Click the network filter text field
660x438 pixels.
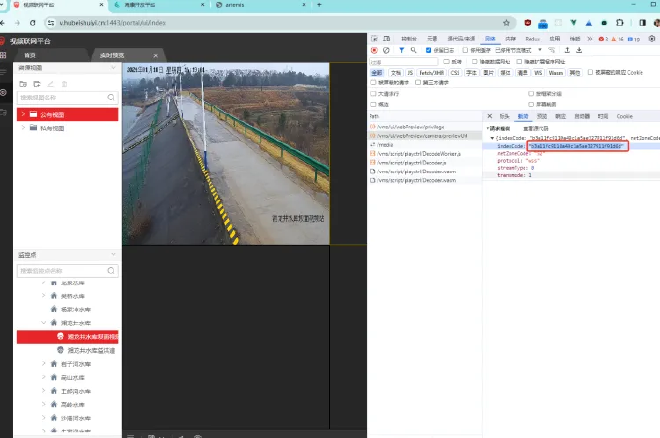tap(404, 62)
